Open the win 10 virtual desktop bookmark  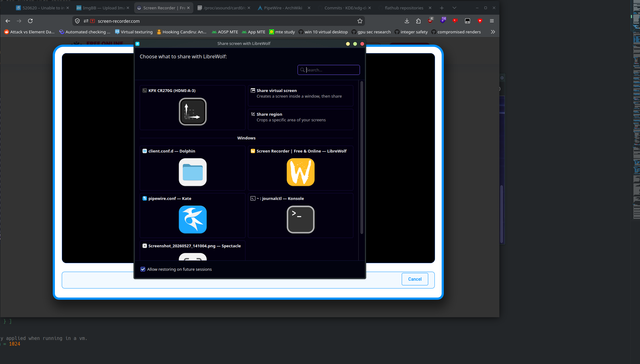click(x=323, y=32)
